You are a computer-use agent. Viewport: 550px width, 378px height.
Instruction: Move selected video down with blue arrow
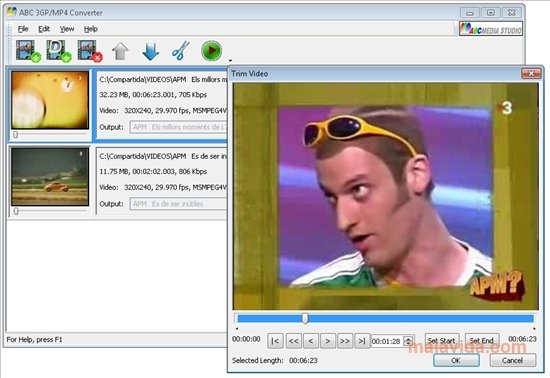(x=151, y=52)
